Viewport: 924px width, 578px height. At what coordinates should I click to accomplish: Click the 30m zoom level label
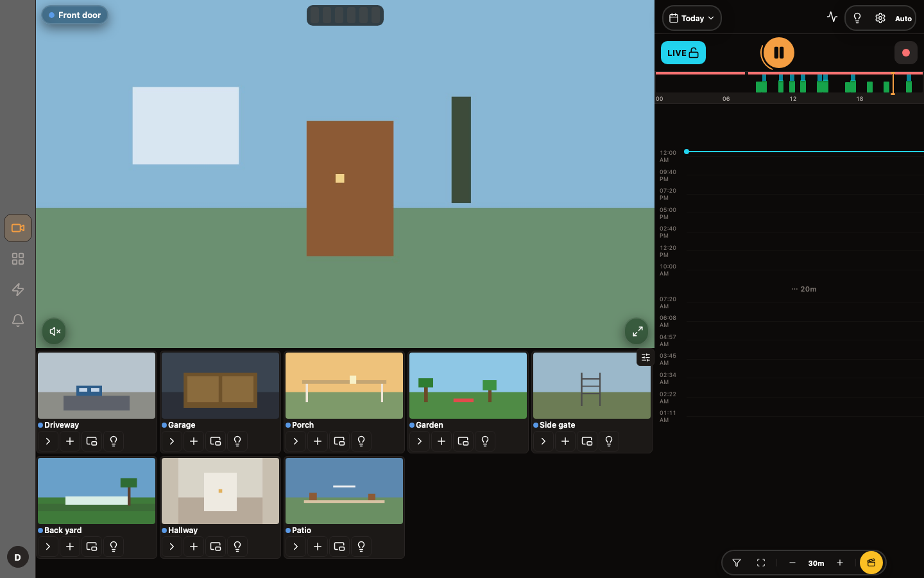pyautogui.click(x=816, y=563)
